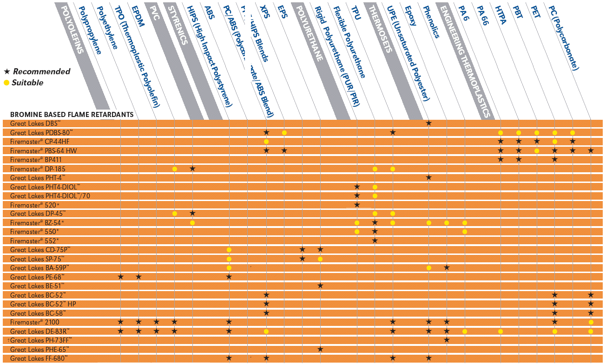Click the BROMINE BASED FLAME RETARDANTS heading
The height and width of the screenshot is (364, 606).
(72, 114)
